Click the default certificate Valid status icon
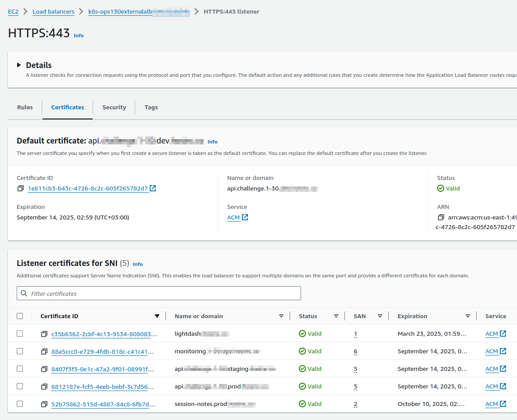The width and height of the screenshot is (517, 420). (x=441, y=188)
